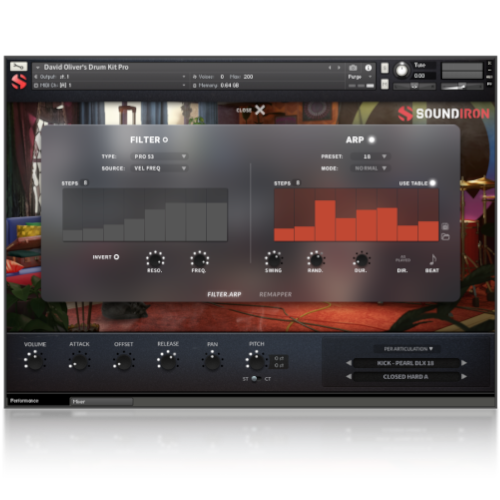Go to next instrument with right header arrow
The width and height of the screenshot is (500, 500).
(x=339, y=68)
